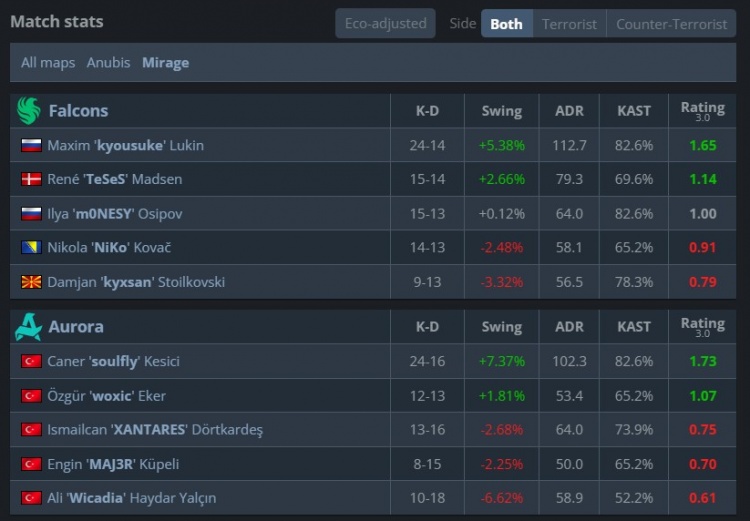Screen dimensions: 750x521
Task: Click the Falcons team logo icon
Action: tap(28, 110)
